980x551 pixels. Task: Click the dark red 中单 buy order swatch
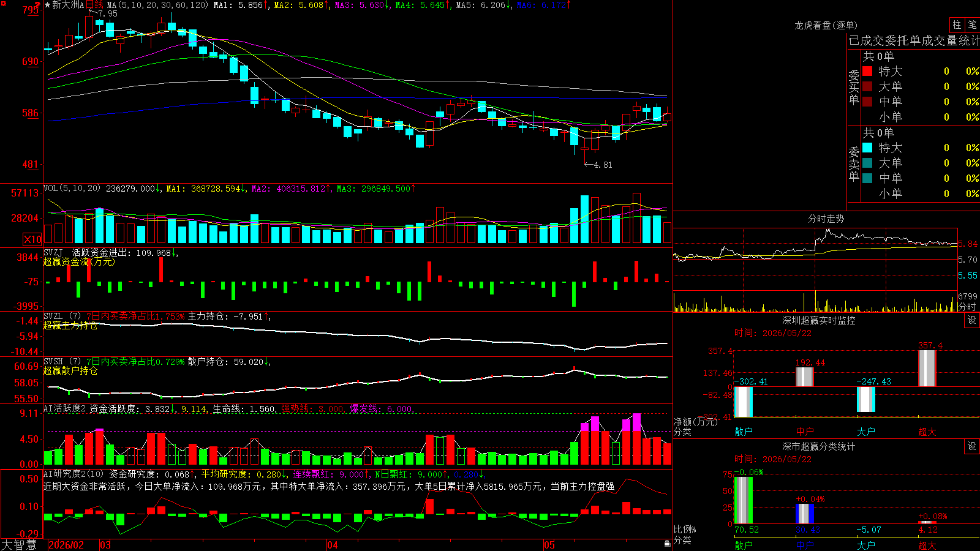(867, 102)
